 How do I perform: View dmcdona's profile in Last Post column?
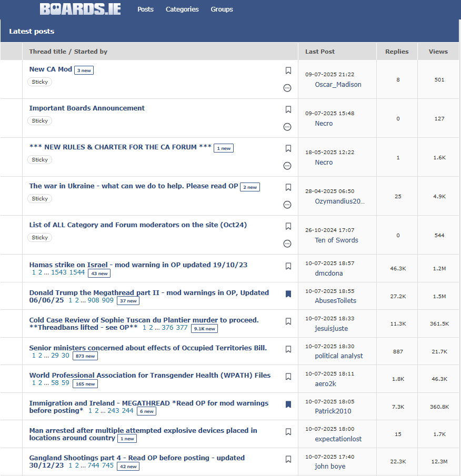click(328, 273)
